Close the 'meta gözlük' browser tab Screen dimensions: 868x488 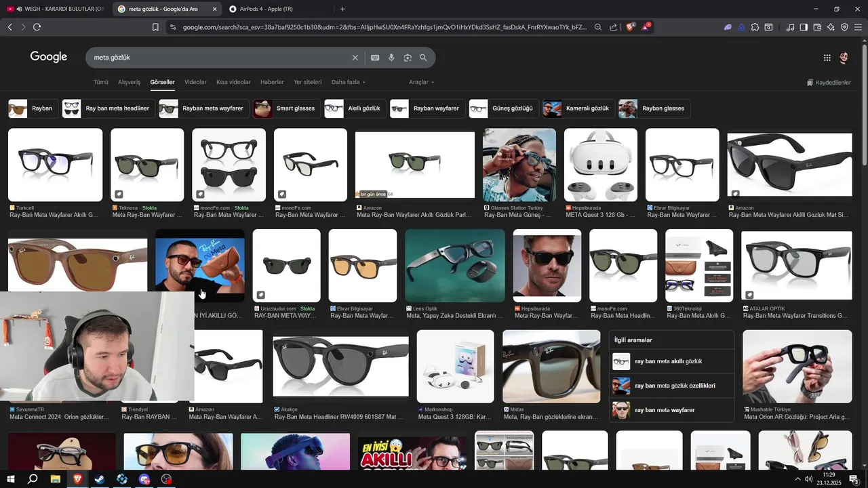(x=214, y=9)
